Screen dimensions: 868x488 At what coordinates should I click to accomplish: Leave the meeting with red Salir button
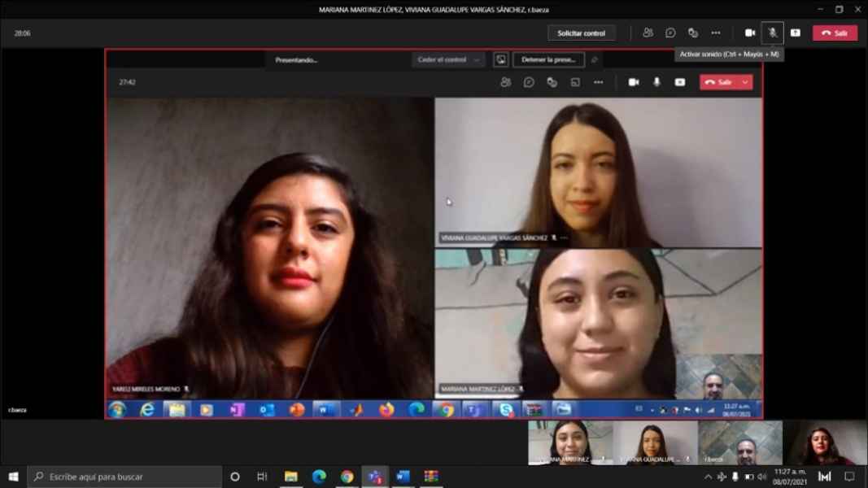click(x=835, y=33)
